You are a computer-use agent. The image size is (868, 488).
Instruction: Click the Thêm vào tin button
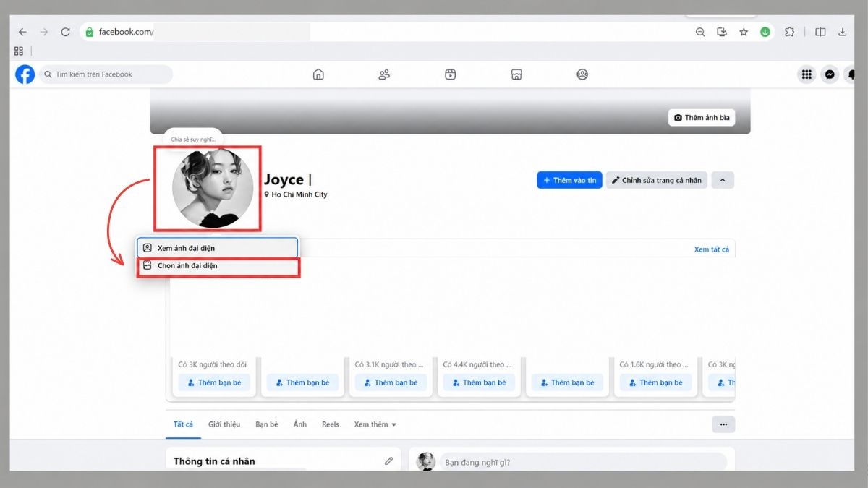(x=570, y=180)
